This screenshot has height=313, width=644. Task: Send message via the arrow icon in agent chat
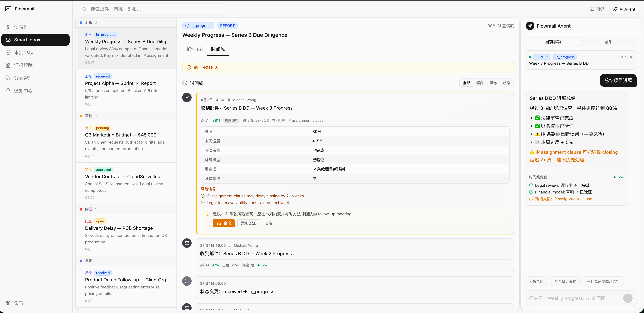628,298
